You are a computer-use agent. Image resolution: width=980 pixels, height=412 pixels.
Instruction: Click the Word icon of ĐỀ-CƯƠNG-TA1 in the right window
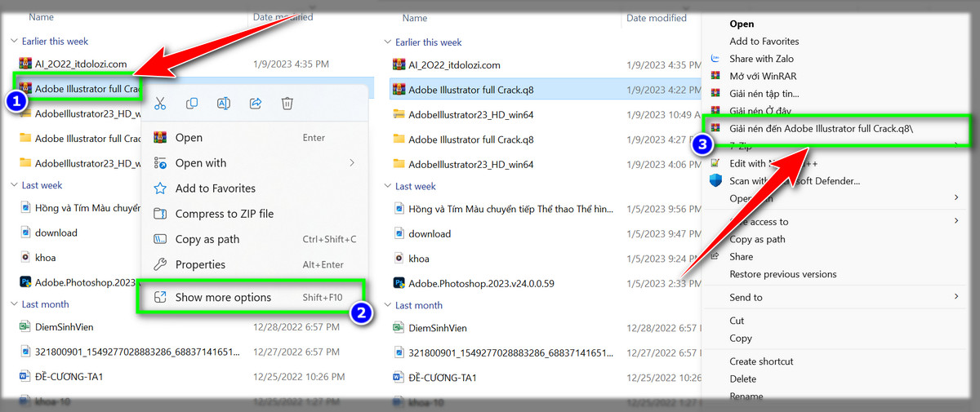399,378
